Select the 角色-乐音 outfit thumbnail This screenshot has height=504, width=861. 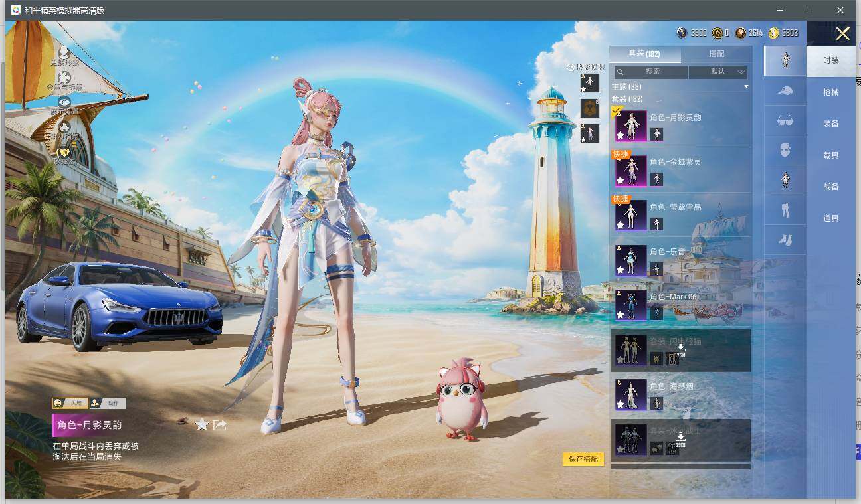click(x=630, y=260)
